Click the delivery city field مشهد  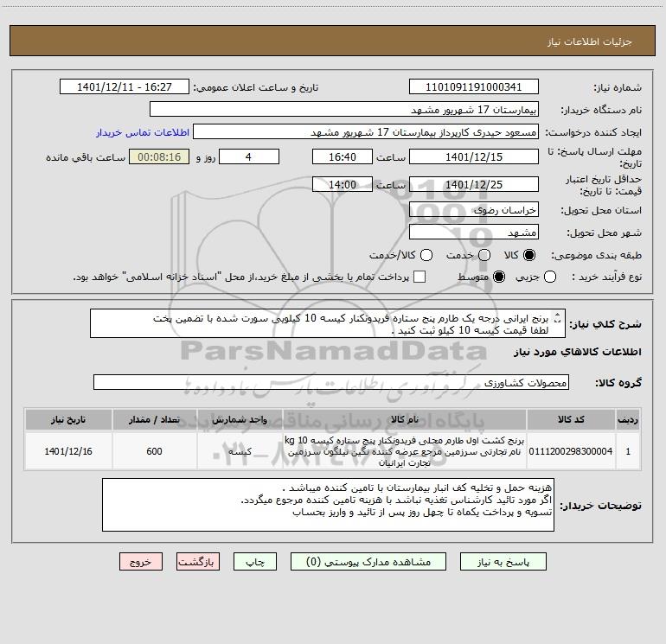[474, 232]
